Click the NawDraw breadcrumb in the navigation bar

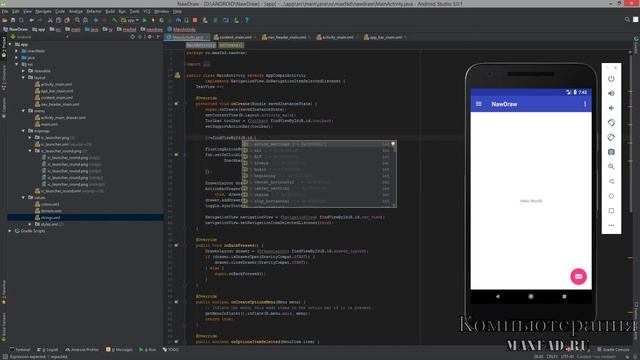tap(15, 29)
